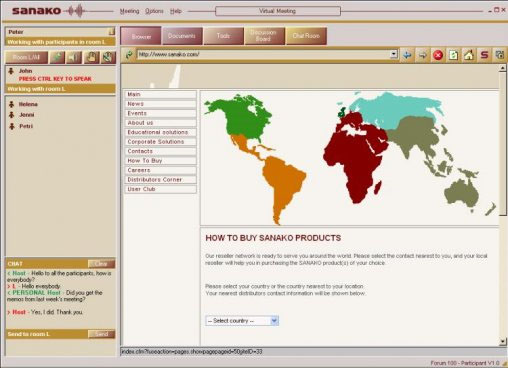Click the crossed hand icon
This screenshot has width=508, height=368.
(x=108, y=57)
